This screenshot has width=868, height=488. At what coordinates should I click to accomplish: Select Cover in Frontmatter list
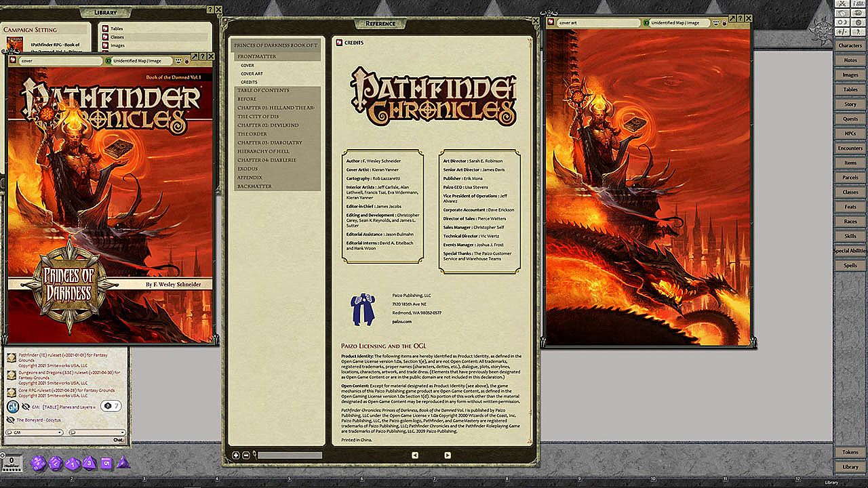click(x=248, y=66)
